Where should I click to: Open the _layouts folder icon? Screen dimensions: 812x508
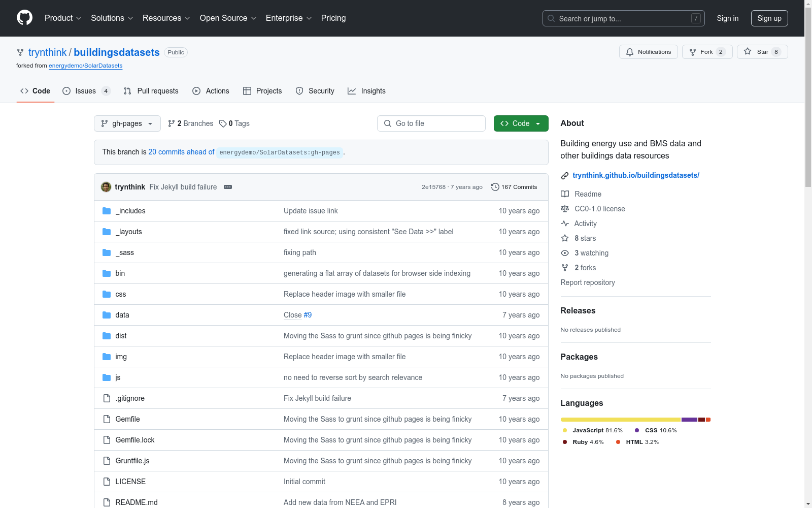coord(107,232)
